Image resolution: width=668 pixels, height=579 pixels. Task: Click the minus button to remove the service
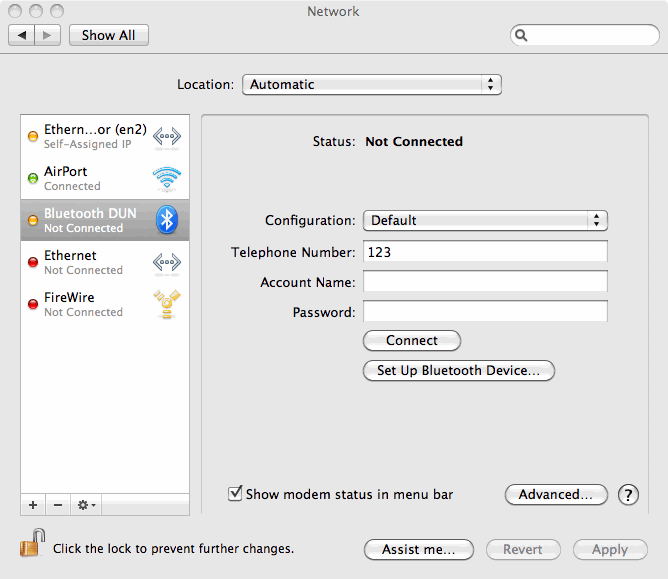point(58,505)
